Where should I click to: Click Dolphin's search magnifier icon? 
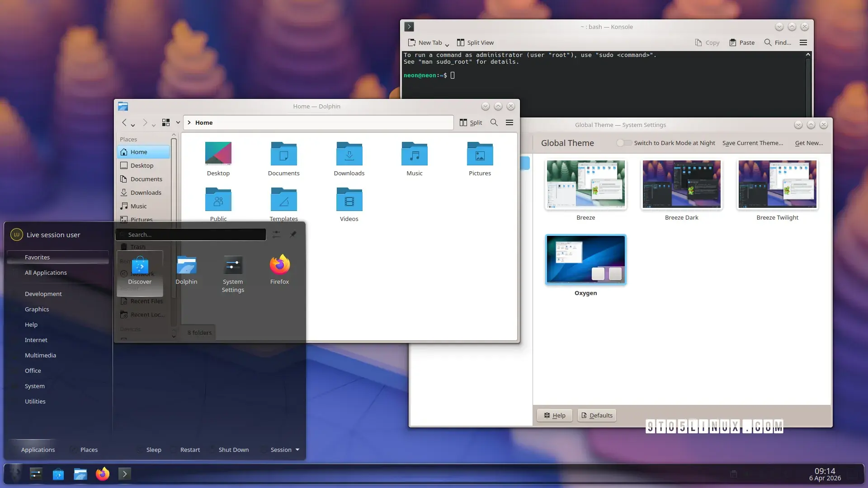tap(494, 122)
